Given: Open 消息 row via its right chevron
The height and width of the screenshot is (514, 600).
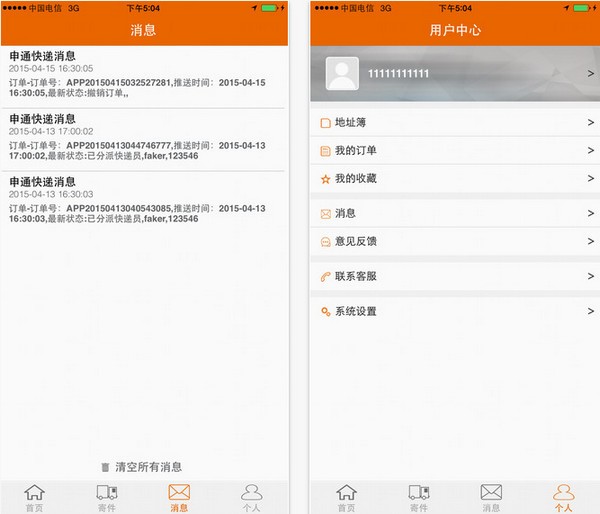Looking at the screenshot, I should 591,213.
